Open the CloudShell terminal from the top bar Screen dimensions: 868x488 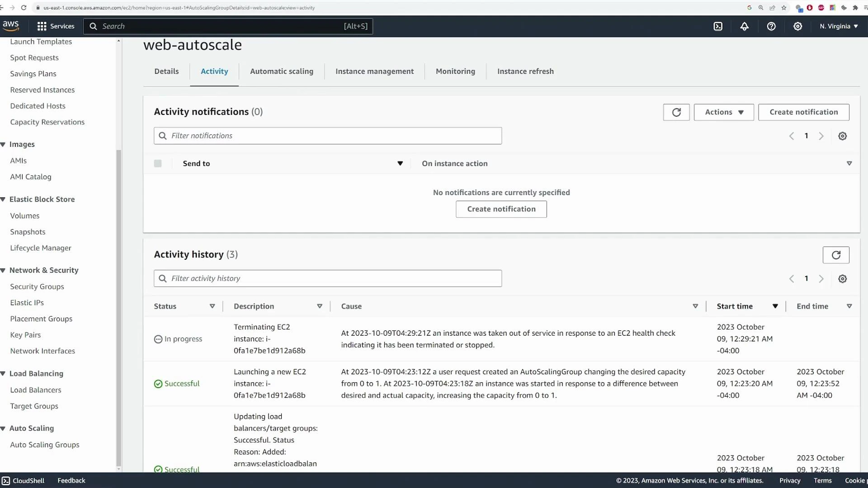tap(718, 26)
